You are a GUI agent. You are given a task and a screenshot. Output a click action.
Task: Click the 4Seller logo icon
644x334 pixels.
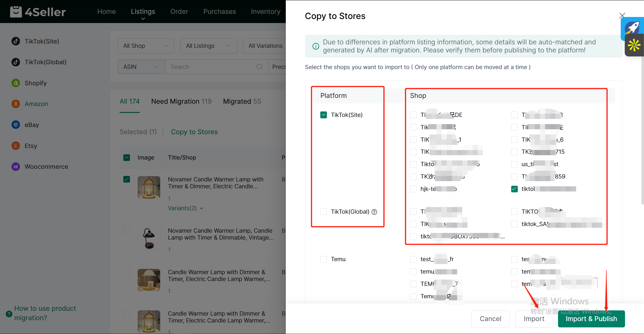click(x=16, y=12)
